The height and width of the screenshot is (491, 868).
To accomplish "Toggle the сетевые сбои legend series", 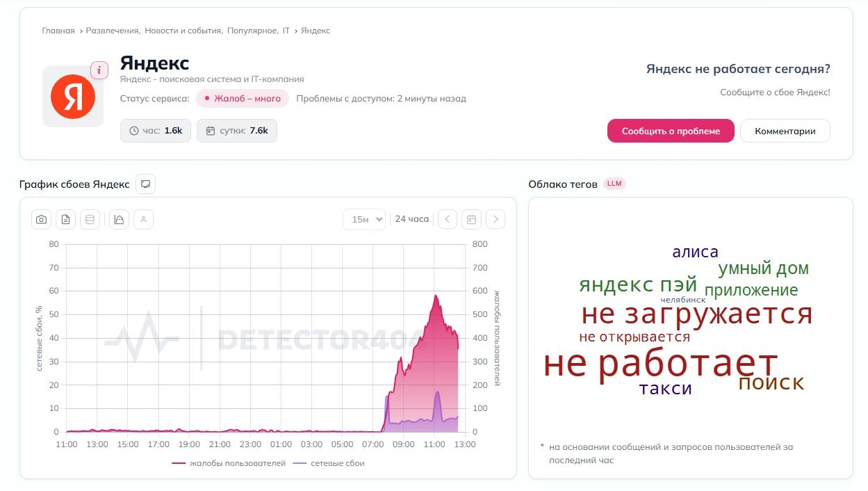I will click(x=329, y=463).
